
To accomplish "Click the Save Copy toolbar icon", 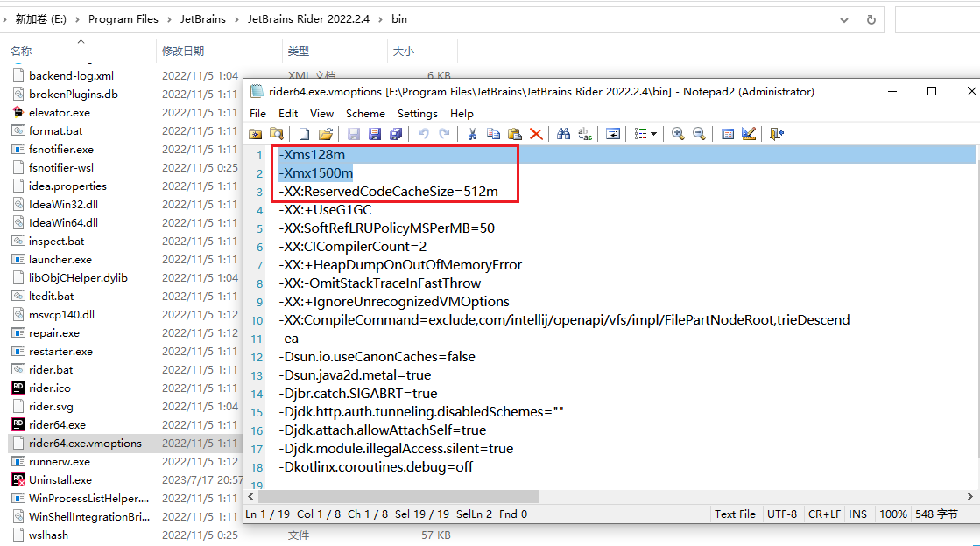I will (396, 134).
